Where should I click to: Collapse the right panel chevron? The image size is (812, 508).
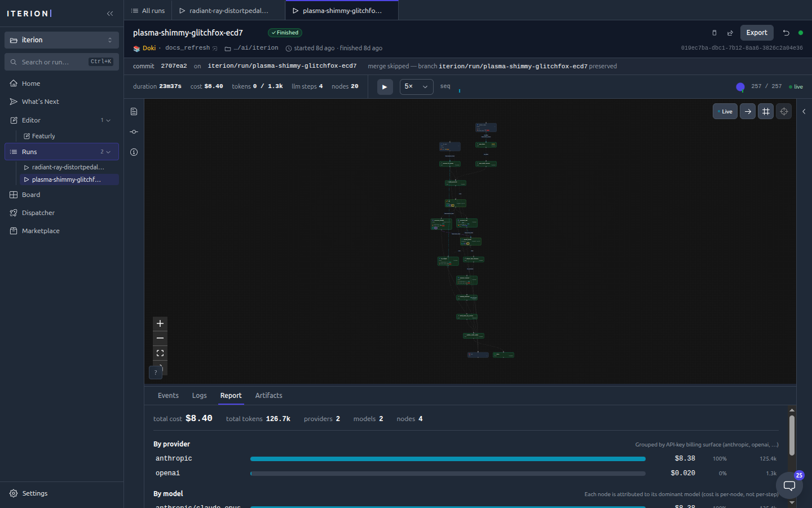click(x=804, y=111)
